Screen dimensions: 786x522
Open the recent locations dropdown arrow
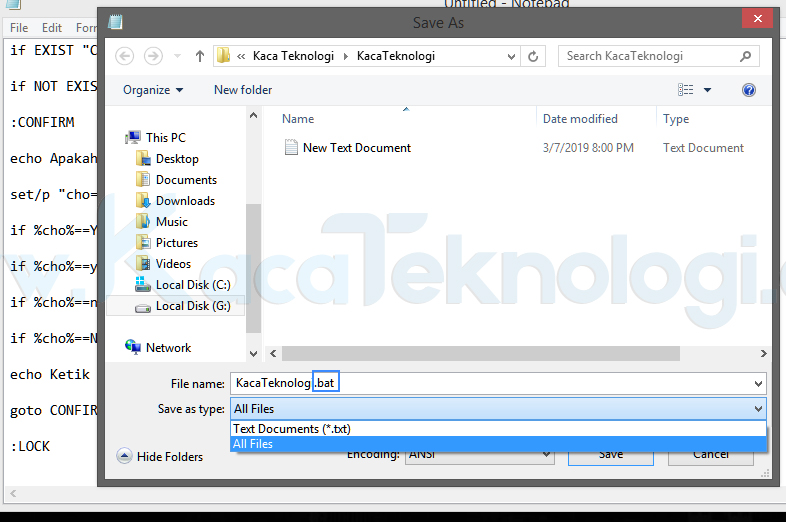point(177,56)
